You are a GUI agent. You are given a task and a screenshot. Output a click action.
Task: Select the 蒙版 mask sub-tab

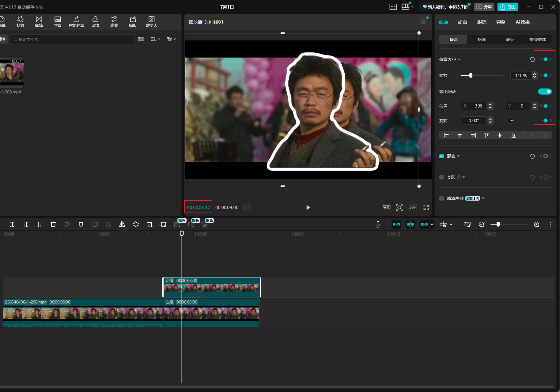pos(510,40)
